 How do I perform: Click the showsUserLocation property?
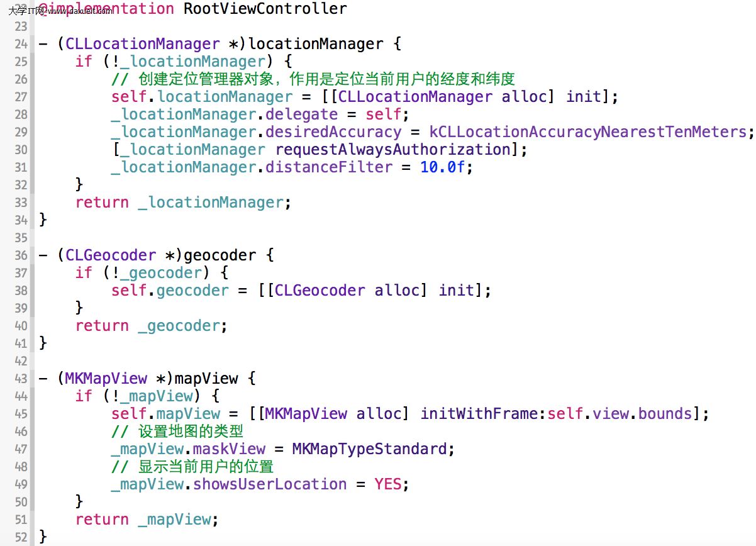pyautogui.click(x=270, y=484)
